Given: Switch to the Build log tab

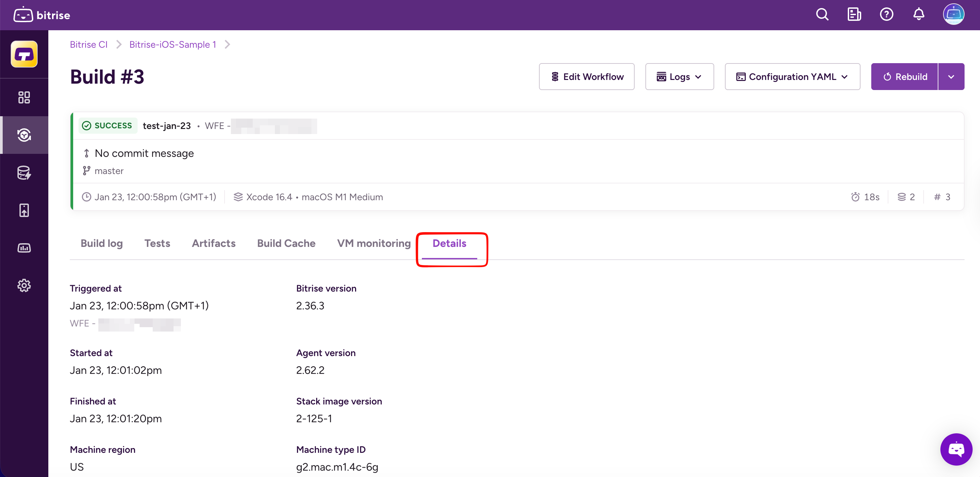Looking at the screenshot, I should [102, 243].
